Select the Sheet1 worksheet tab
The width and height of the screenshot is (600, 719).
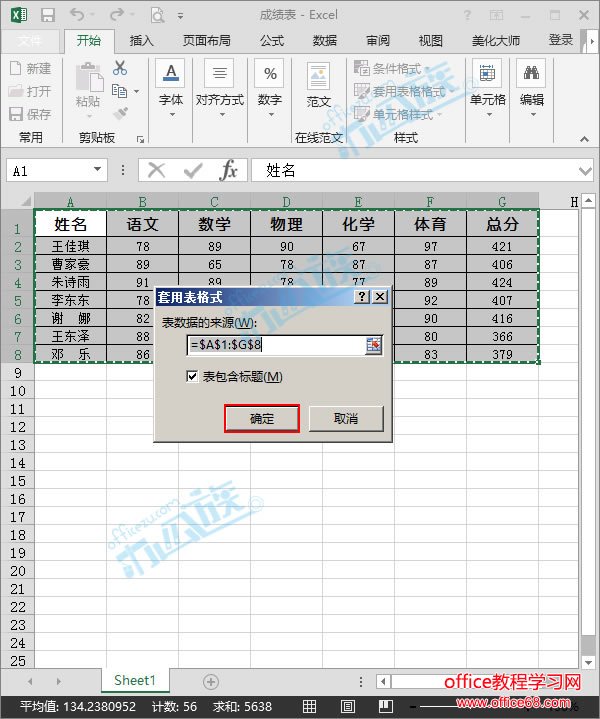coord(135,680)
